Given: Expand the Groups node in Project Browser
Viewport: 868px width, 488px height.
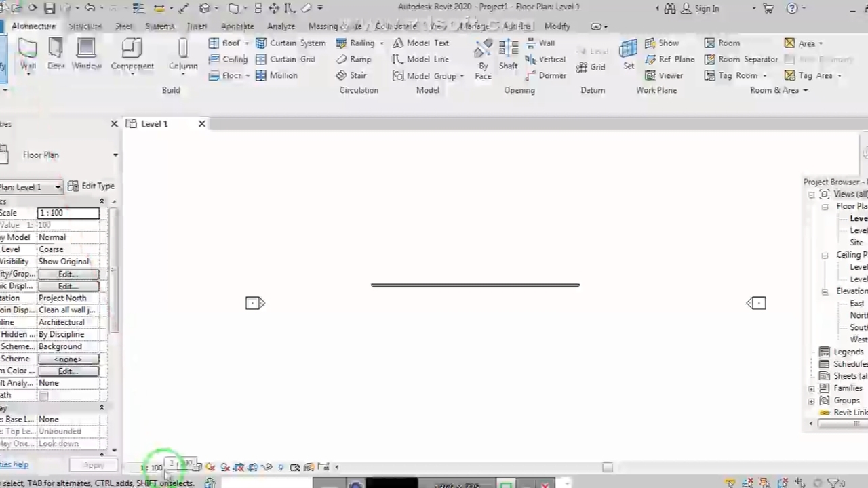Looking at the screenshot, I should [812, 401].
